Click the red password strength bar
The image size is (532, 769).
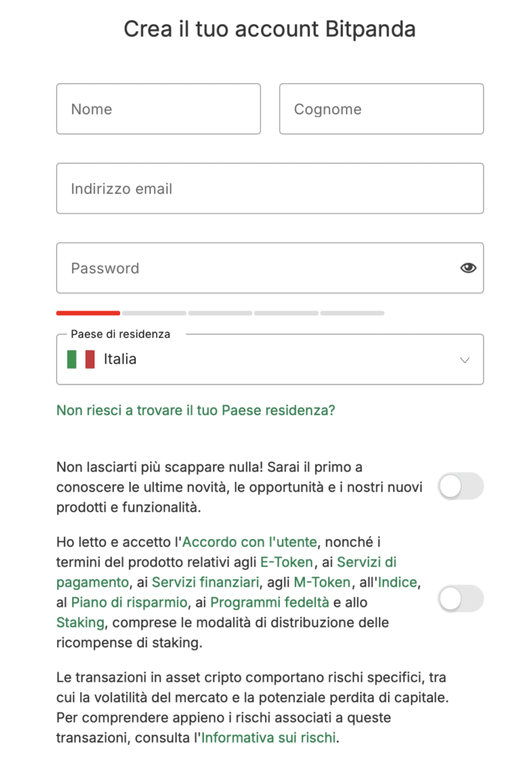click(88, 312)
